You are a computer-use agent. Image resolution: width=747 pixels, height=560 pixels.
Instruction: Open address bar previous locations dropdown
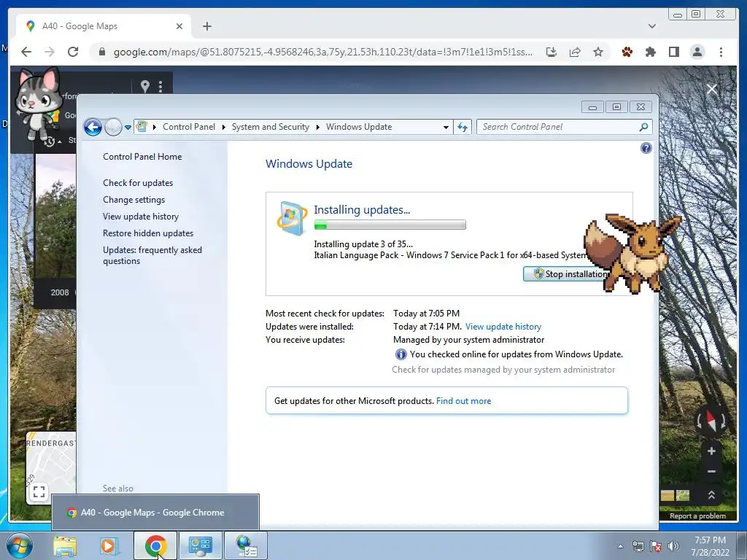point(446,127)
